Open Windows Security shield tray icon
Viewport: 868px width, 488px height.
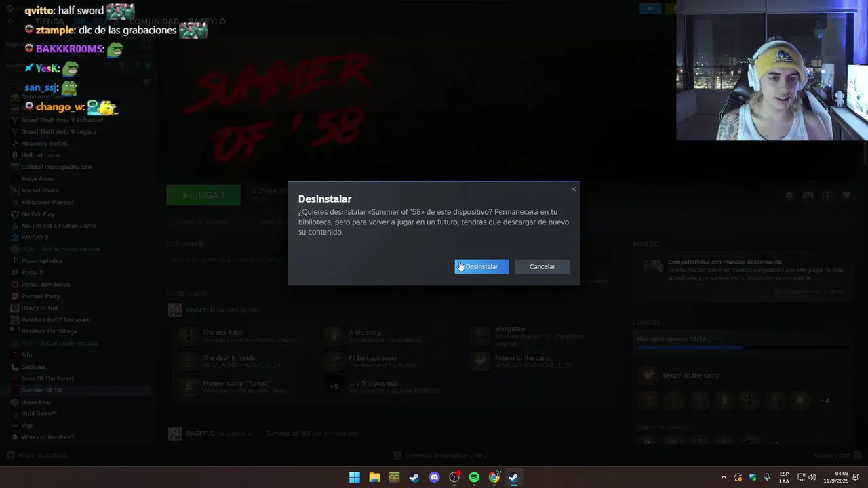753,477
